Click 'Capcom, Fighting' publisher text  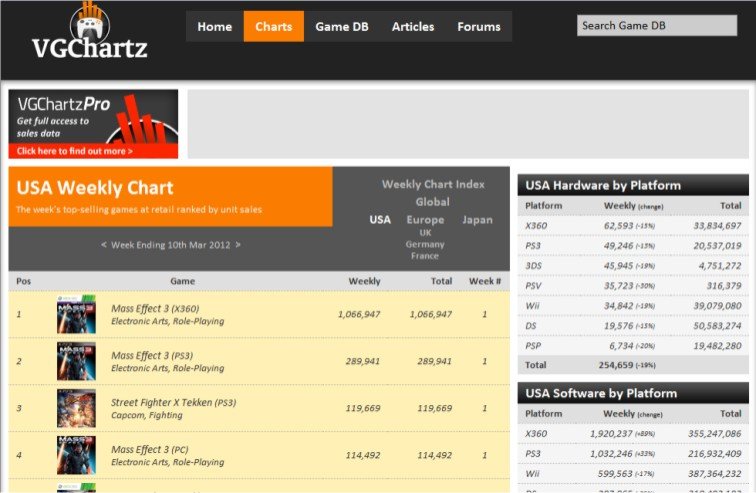pyautogui.click(x=147, y=415)
